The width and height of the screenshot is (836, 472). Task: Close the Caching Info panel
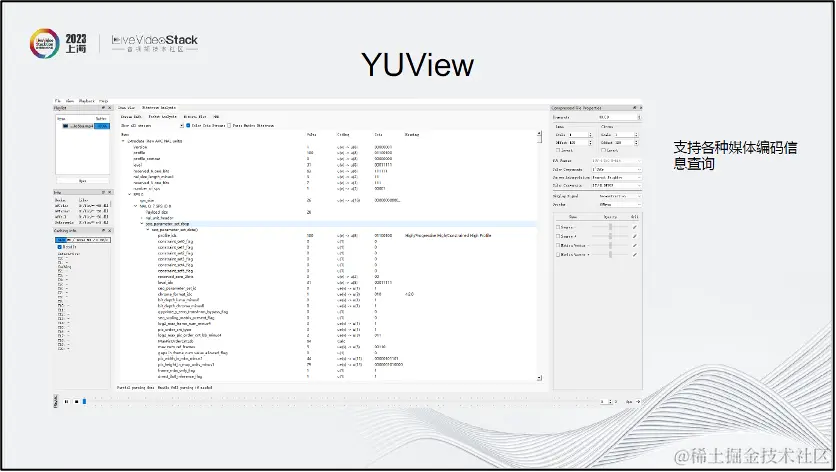[109, 230]
